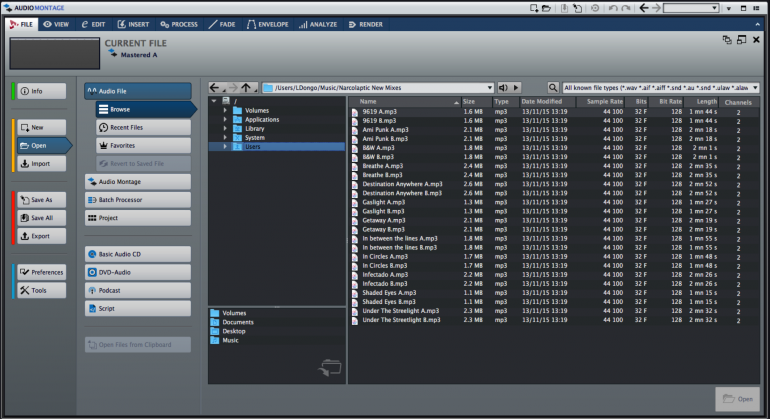The height and width of the screenshot is (419, 770).
Task: Select the Audio File category
Action: (138, 91)
